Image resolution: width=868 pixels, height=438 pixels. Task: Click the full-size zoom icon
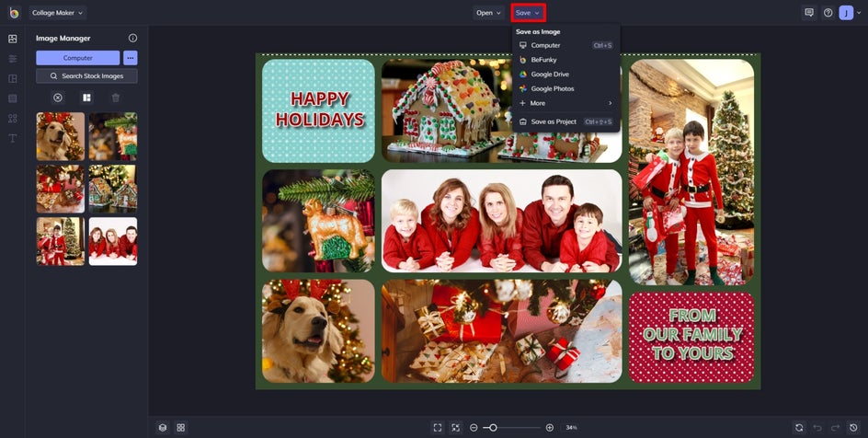pos(455,428)
